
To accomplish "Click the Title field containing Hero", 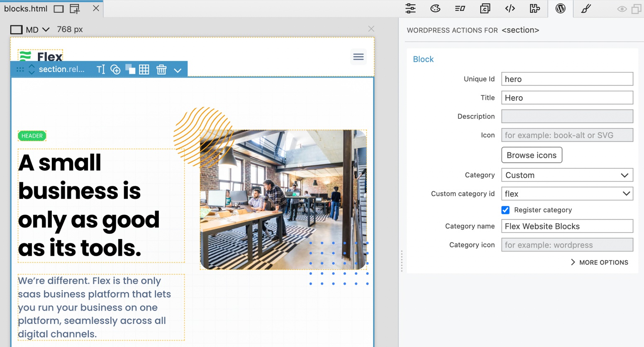I will (567, 98).
